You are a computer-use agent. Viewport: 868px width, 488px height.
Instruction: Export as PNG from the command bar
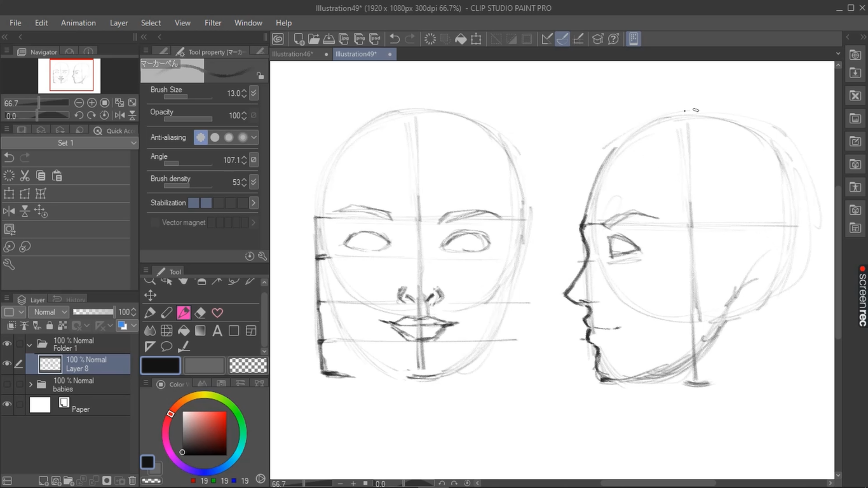tap(360, 39)
